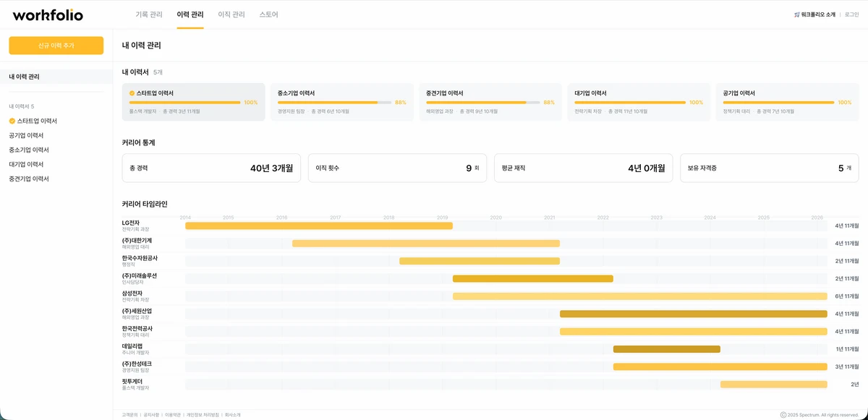Click the 1년 11개월 duration text

click(848, 349)
